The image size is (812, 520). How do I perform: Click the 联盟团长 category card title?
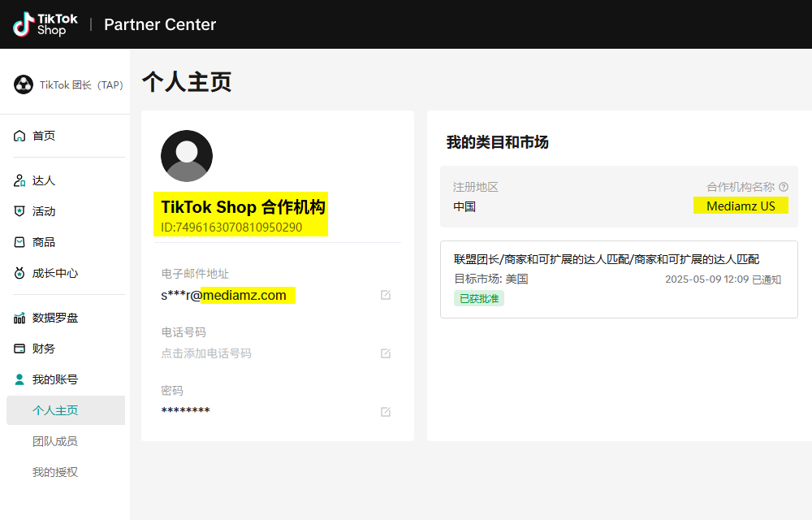[607, 259]
